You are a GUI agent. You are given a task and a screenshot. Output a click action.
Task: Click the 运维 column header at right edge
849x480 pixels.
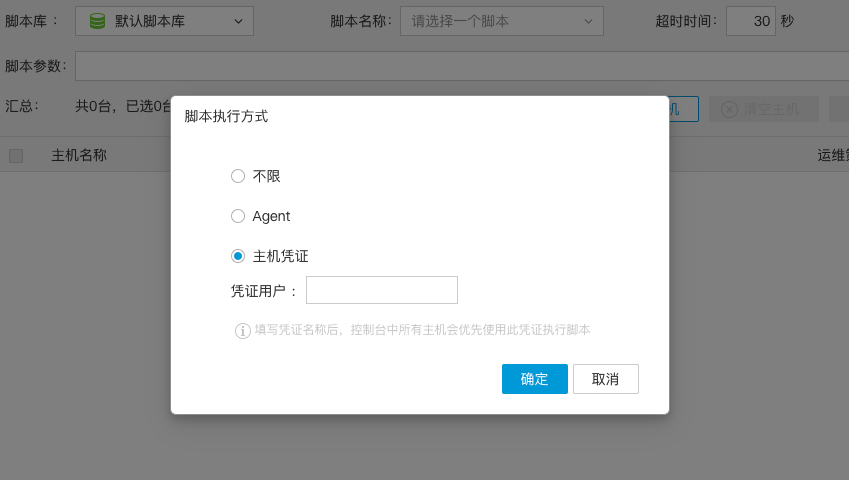coord(832,155)
